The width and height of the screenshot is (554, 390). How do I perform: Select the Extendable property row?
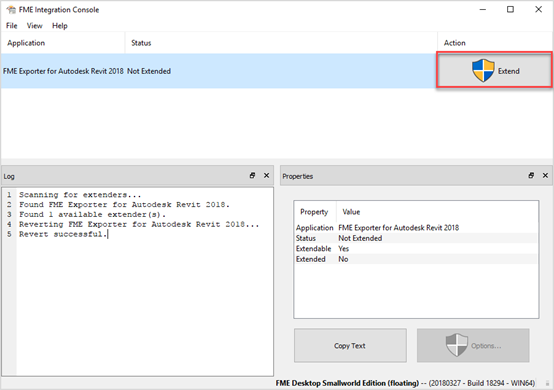click(x=416, y=249)
